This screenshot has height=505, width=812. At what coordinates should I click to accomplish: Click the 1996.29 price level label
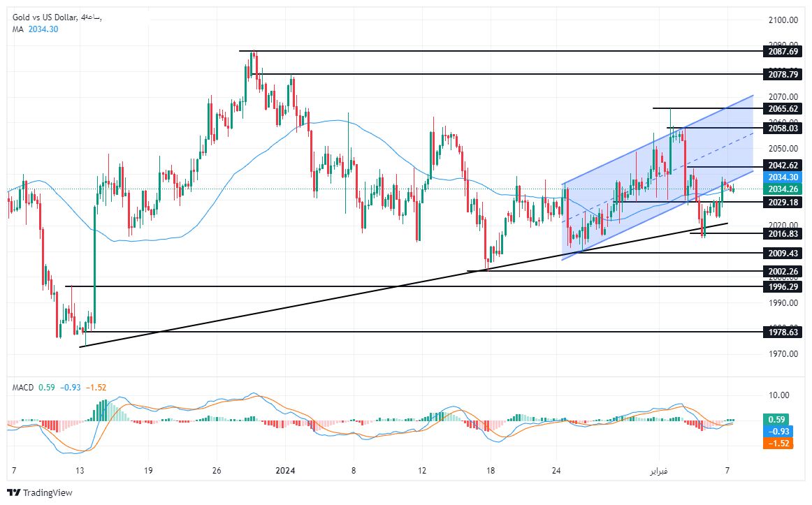[783, 286]
